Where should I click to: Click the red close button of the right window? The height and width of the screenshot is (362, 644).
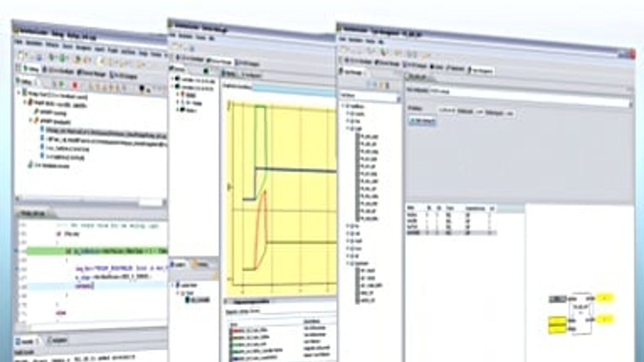pos(632,54)
